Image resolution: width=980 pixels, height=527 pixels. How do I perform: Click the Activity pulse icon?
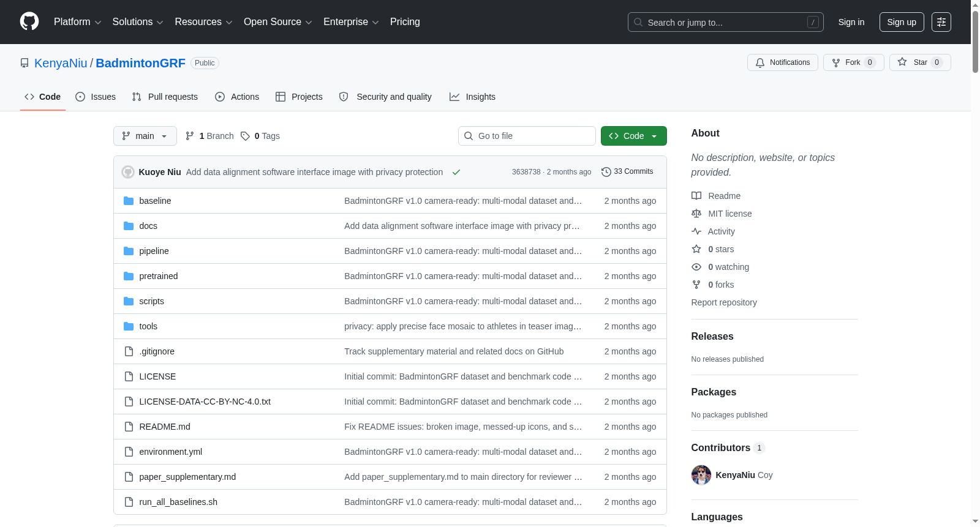696,231
